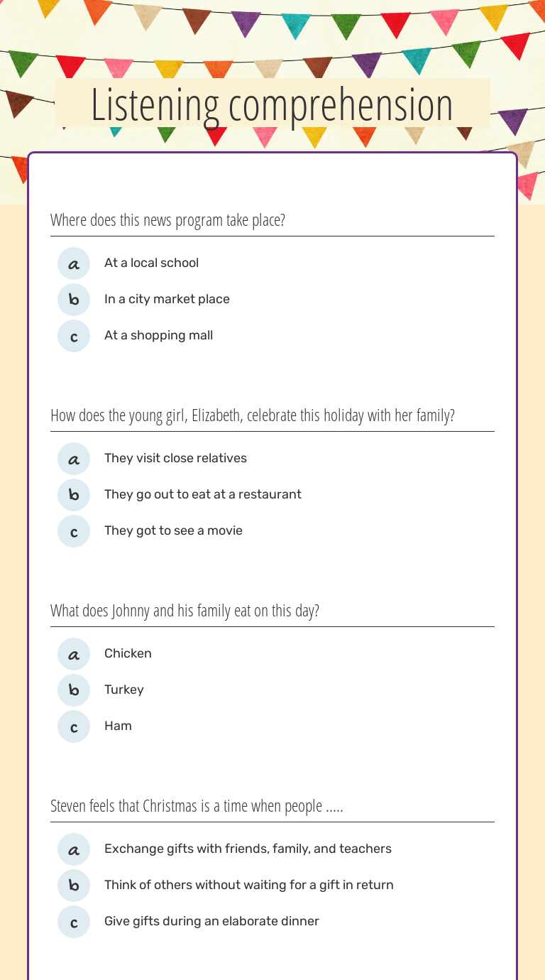Viewport: 545px width, 980px height.
Task: Select letter c beside 'At a shopping mall'
Action: 74,336
